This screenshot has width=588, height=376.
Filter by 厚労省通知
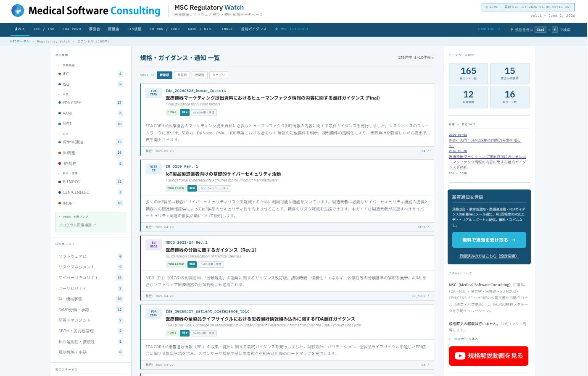[90, 142]
